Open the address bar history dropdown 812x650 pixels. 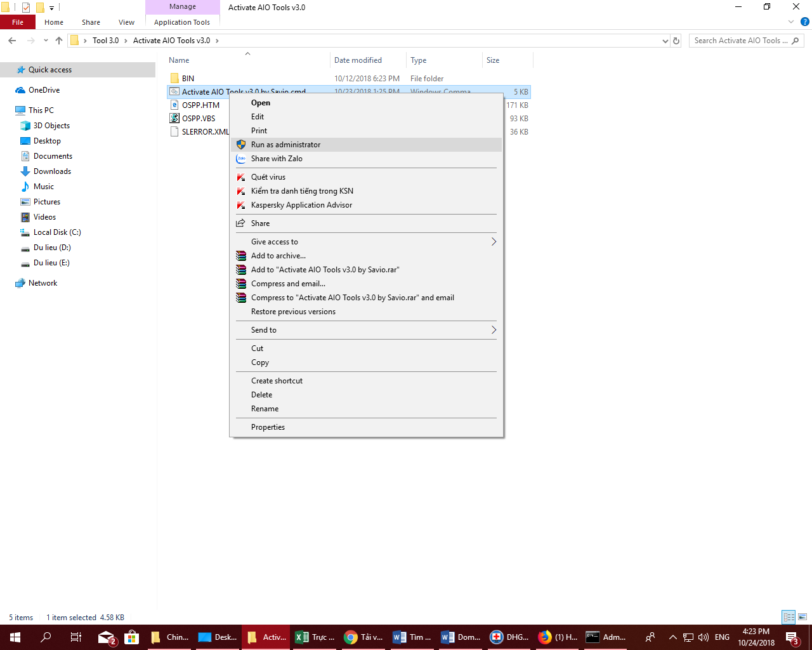tap(665, 40)
